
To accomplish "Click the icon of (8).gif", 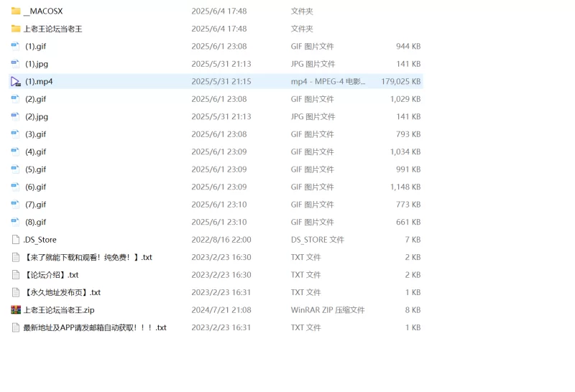I will click(x=15, y=222).
